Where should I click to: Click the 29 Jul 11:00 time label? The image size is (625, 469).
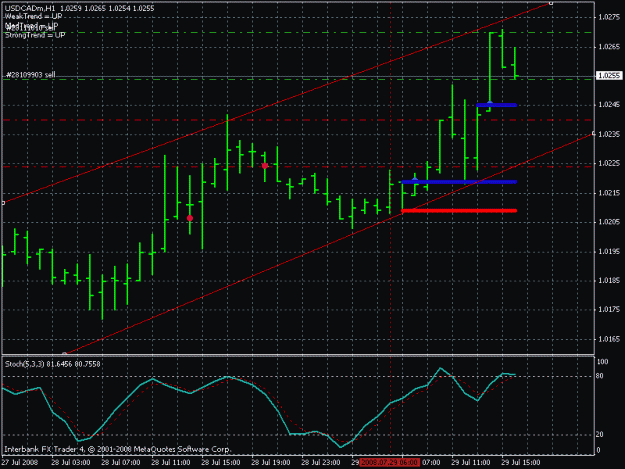pyautogui.click(x=471, y=462)
